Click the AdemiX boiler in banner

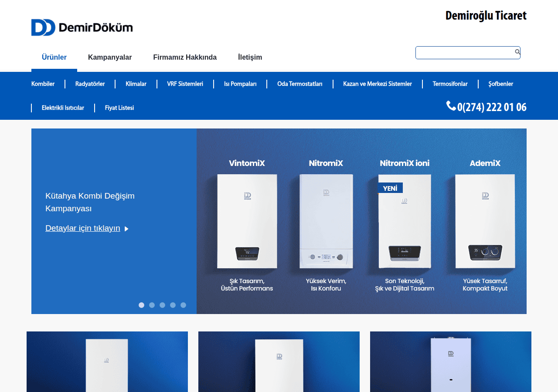tap(485, 221)
